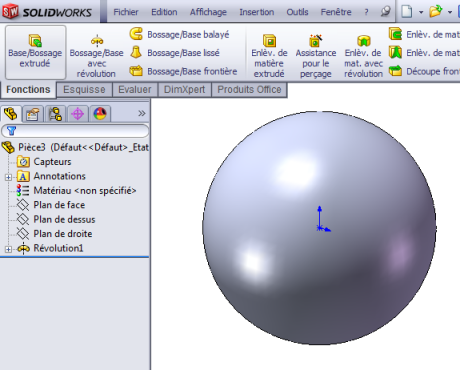Open the DimXpertManager crosshair tab
Viewport: 460px width, 370px height.
pos(77,114)
